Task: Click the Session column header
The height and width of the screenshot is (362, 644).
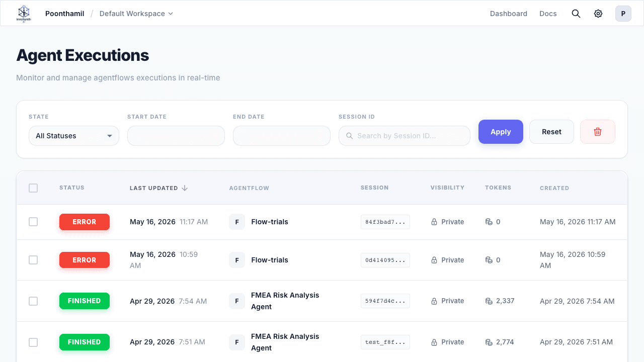Action: [x=375, y=188]
